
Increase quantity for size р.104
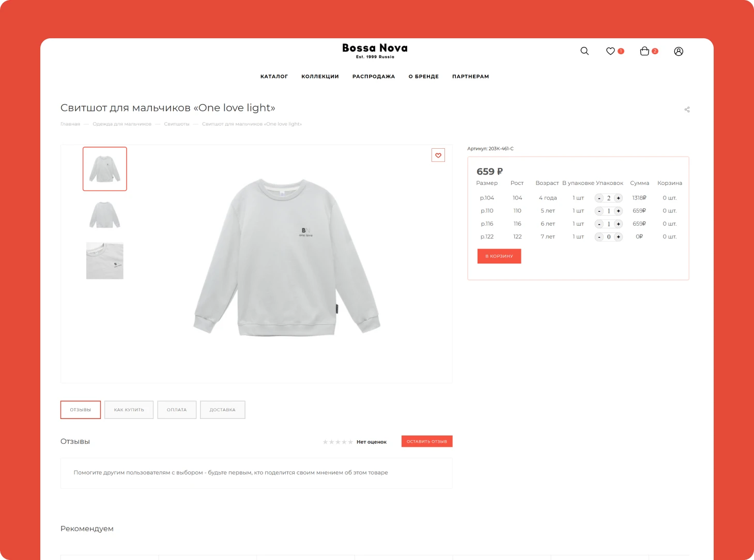[618, 198]
